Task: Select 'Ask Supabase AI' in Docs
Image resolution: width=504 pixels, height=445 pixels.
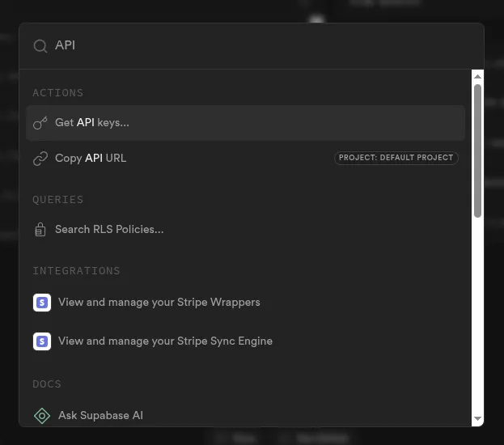Action: [x=100, y=416]
